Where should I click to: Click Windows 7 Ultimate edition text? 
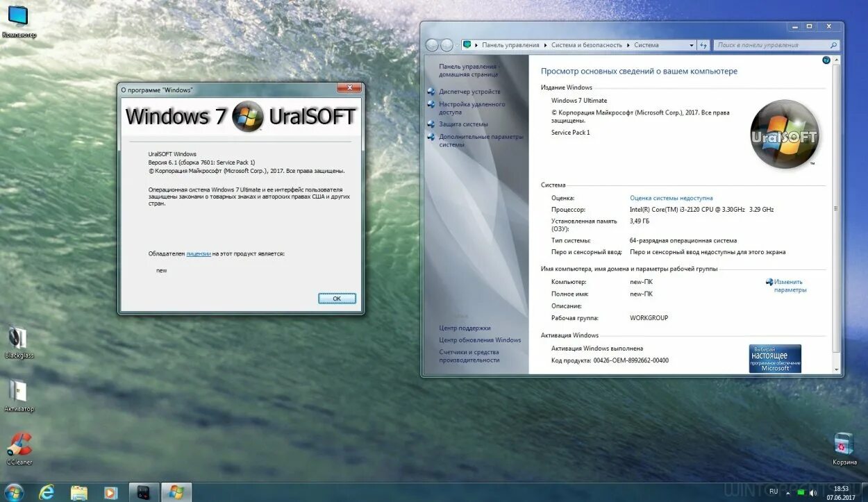[x=579, y=101]
